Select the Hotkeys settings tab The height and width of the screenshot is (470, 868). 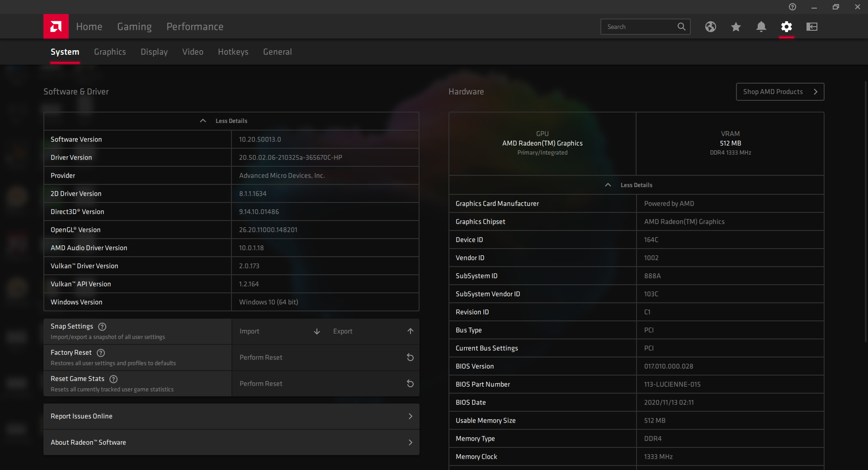233,52
